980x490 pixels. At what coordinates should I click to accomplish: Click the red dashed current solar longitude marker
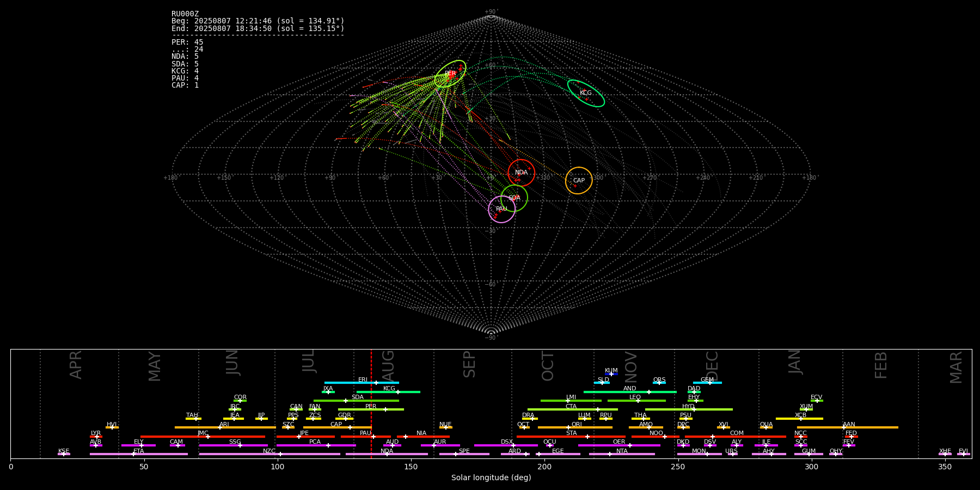371,403
